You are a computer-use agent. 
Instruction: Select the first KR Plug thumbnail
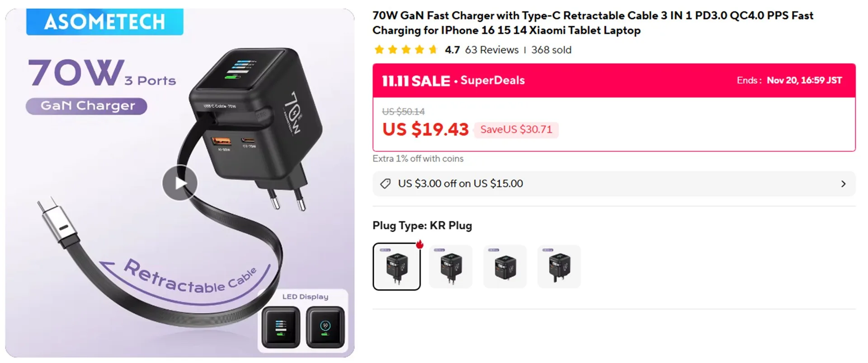(x=396, y=266)
